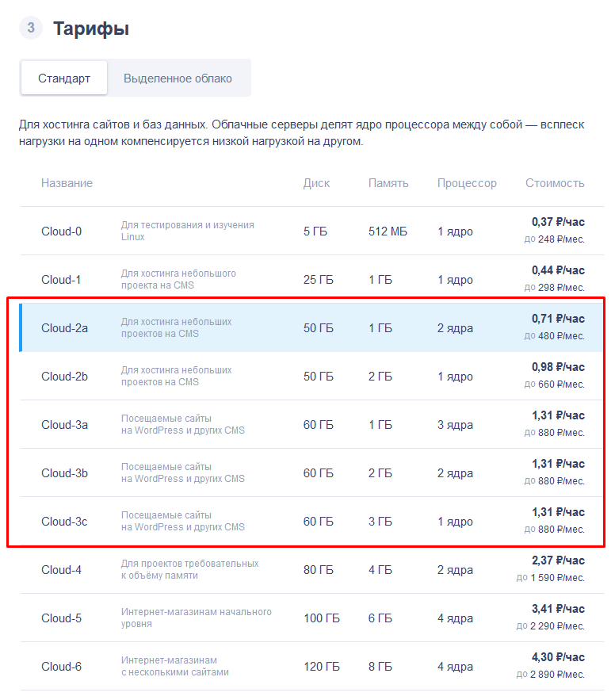Click the Память column header
This screenshot has height=700, width=615.
coord(388,183)
